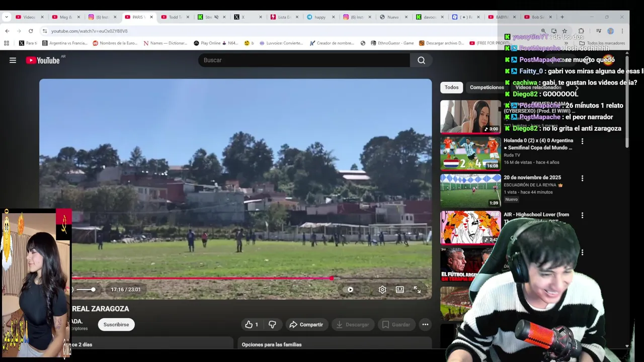The height and width of the screenshot is (362, 644).
Task: Open the three-dot more actions menu
Action: (x=425, y=325)
